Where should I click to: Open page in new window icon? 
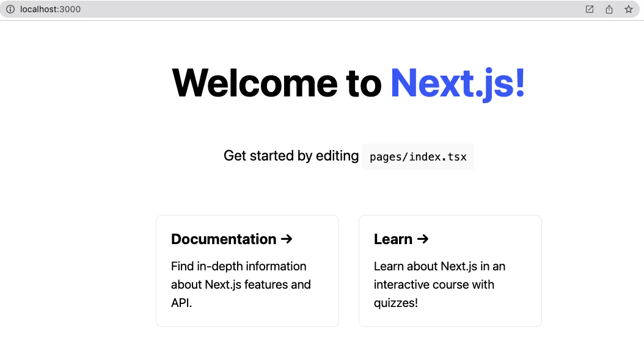point(590,9)
